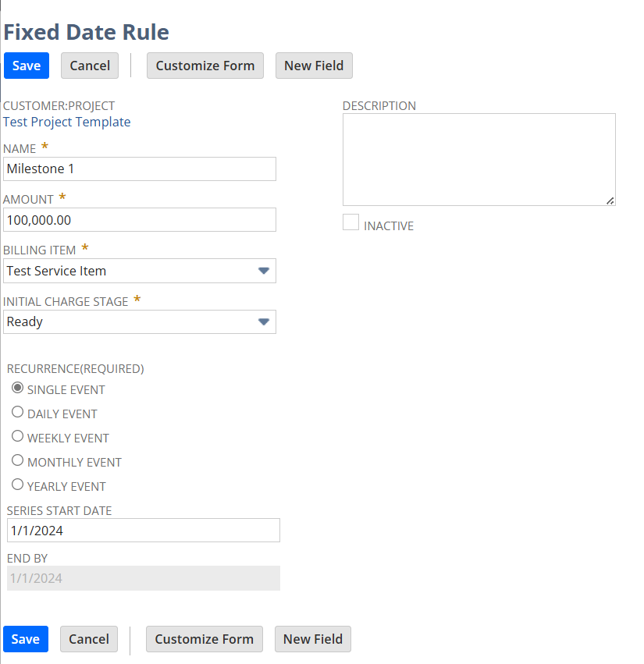The height and width of the screenshot is (664, 644).
Task: Click into the Name input field
Action: [x=140, y=169]
